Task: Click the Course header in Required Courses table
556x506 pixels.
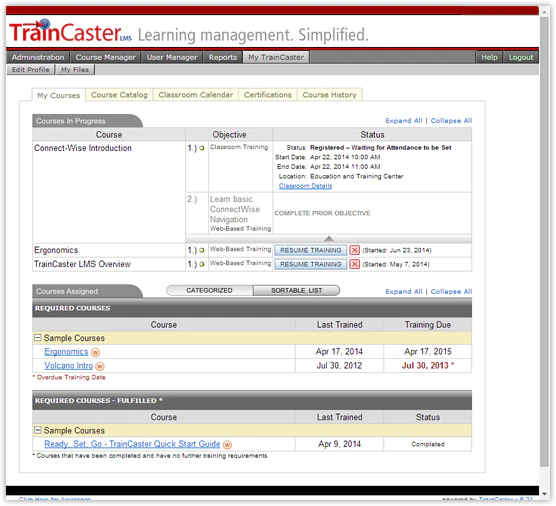Action: click(x=163, y=324)
